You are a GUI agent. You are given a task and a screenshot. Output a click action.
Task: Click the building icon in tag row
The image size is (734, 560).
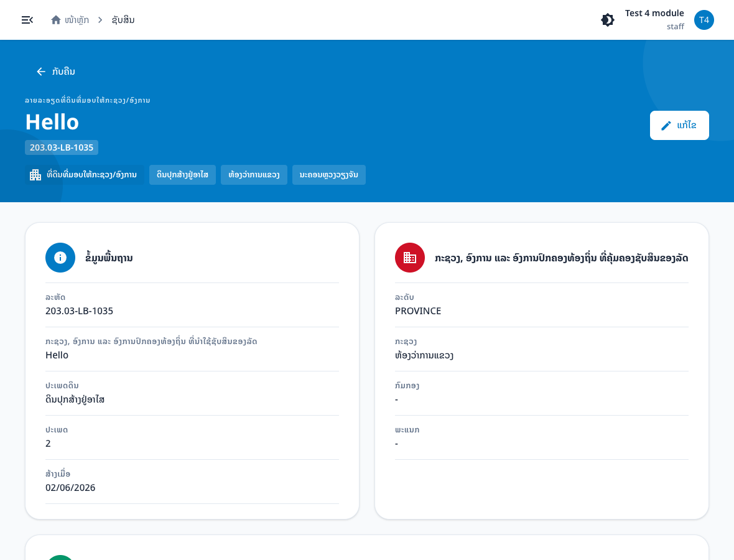point(35,175)
